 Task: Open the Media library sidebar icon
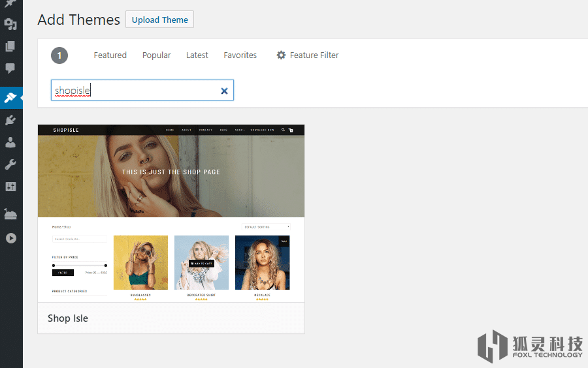10,25
